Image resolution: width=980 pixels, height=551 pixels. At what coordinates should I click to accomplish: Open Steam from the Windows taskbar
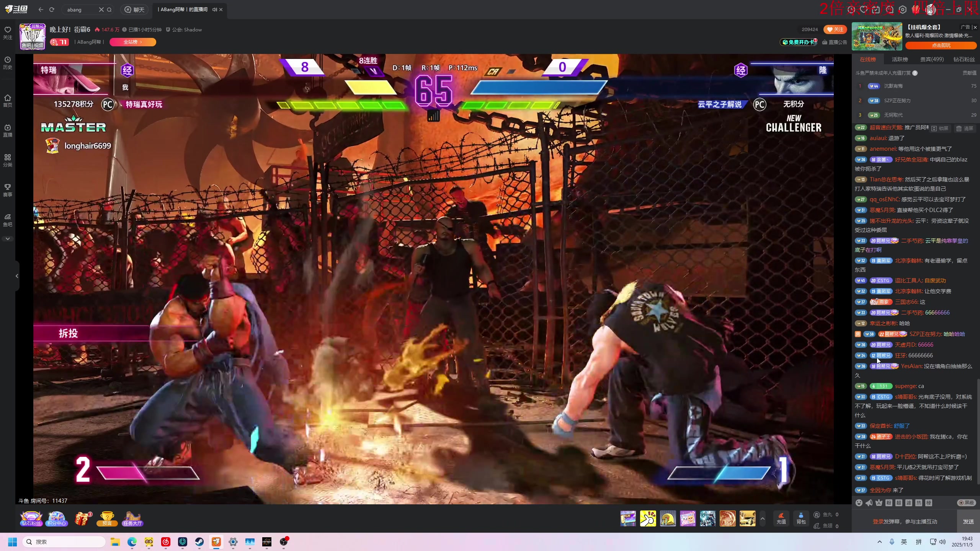[x=199, y=542]
